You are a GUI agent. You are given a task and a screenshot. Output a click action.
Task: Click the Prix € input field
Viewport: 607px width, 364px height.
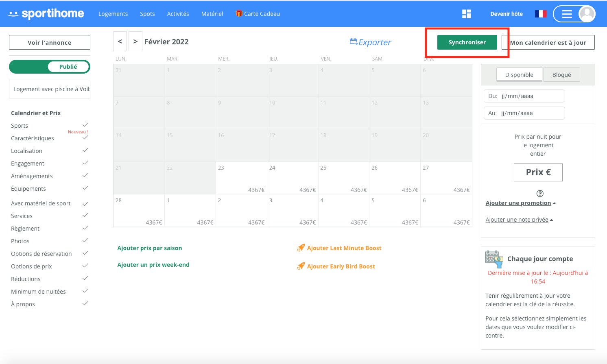point(538,172)
